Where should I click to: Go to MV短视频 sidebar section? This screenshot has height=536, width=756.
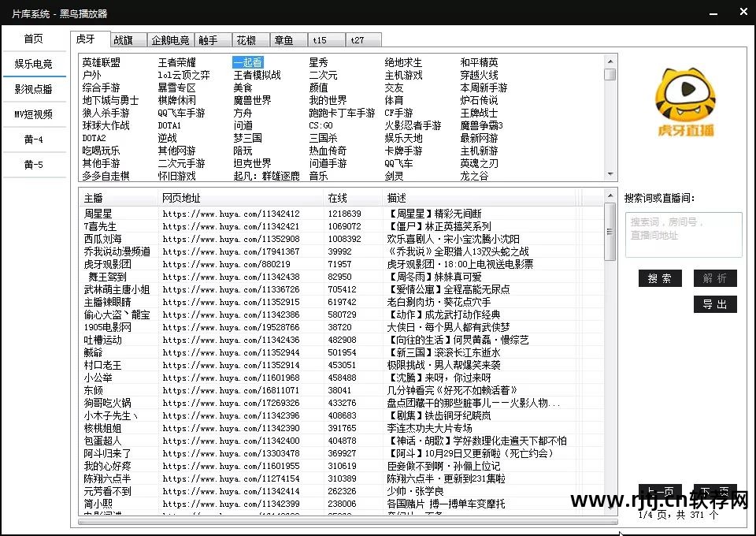click(34, 114)
